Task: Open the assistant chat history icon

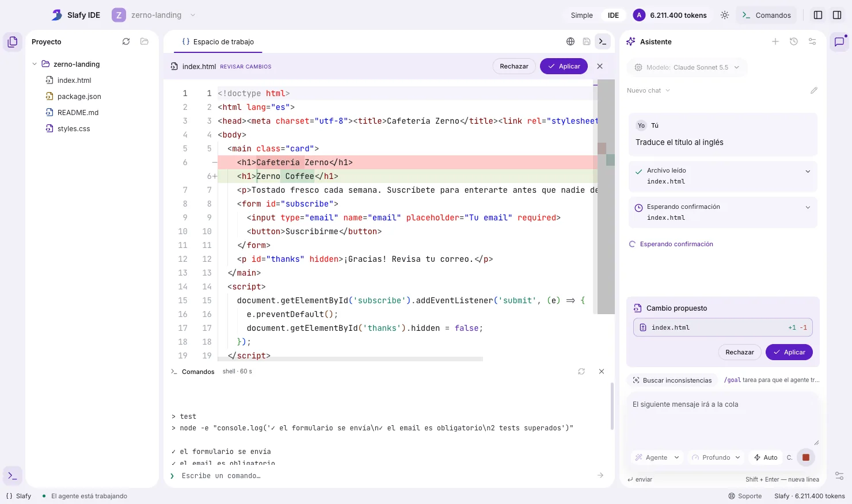Action: pos(794,41)
